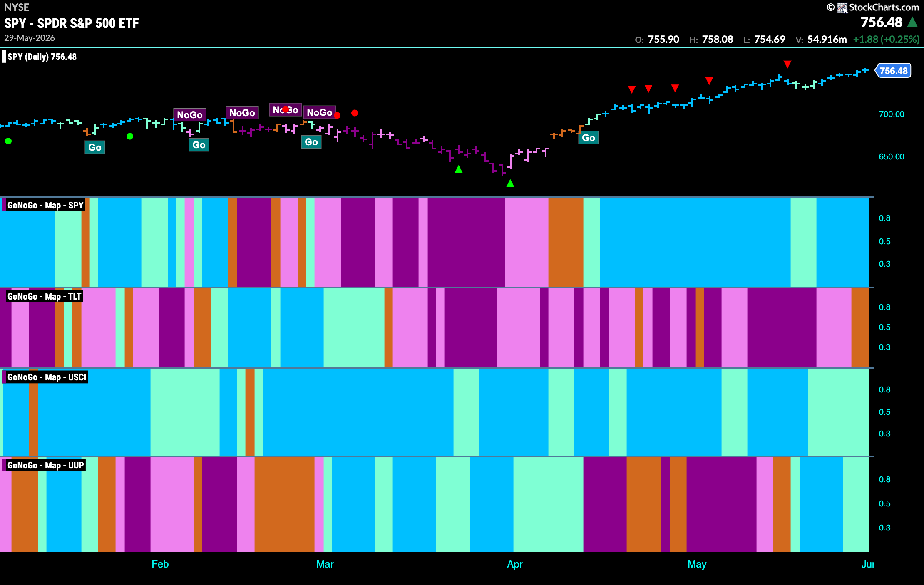Click the 650.00 price axis label
Image resolution: width=924 pixels, height=585 pixels.
[x=892, y=156]
